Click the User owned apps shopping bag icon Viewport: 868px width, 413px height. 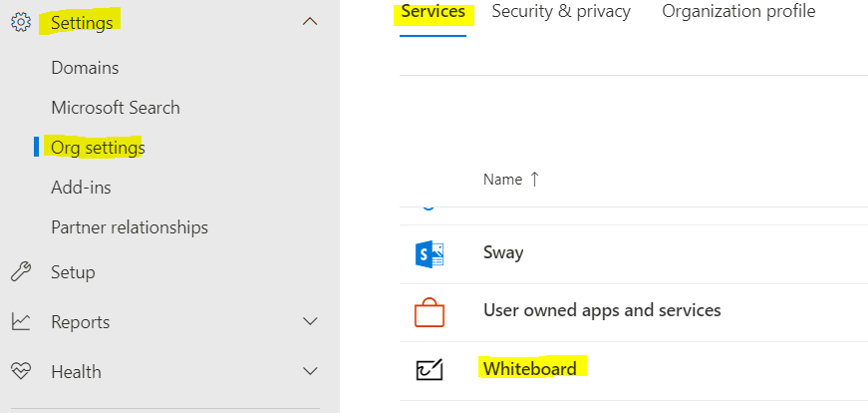point(430,312)
